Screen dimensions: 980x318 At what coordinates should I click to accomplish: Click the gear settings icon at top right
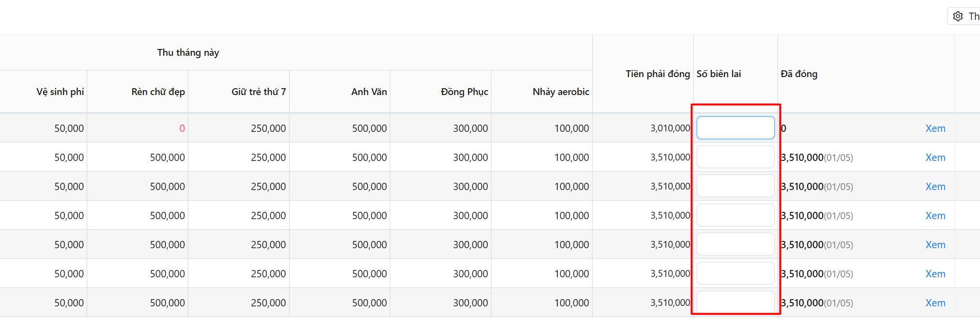958,16
